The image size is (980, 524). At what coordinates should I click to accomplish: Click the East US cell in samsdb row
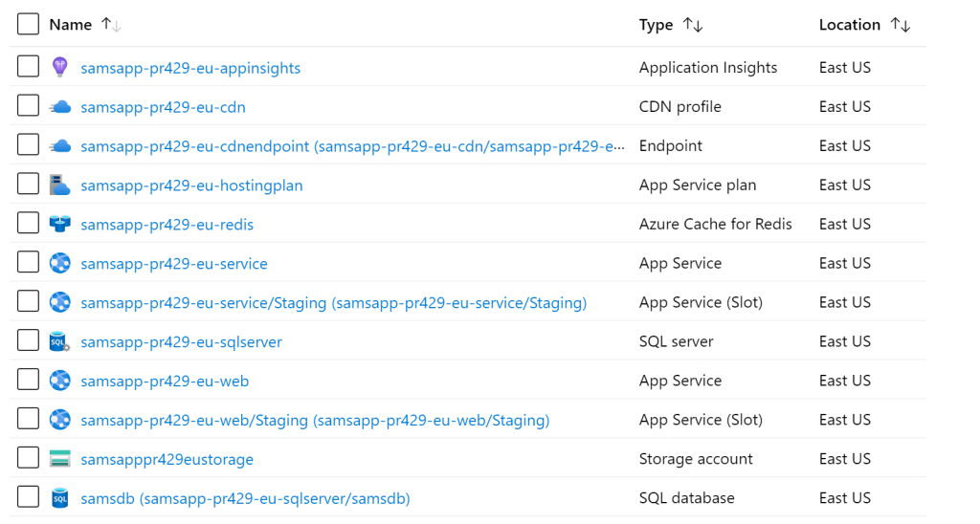[x=844, y=498]
